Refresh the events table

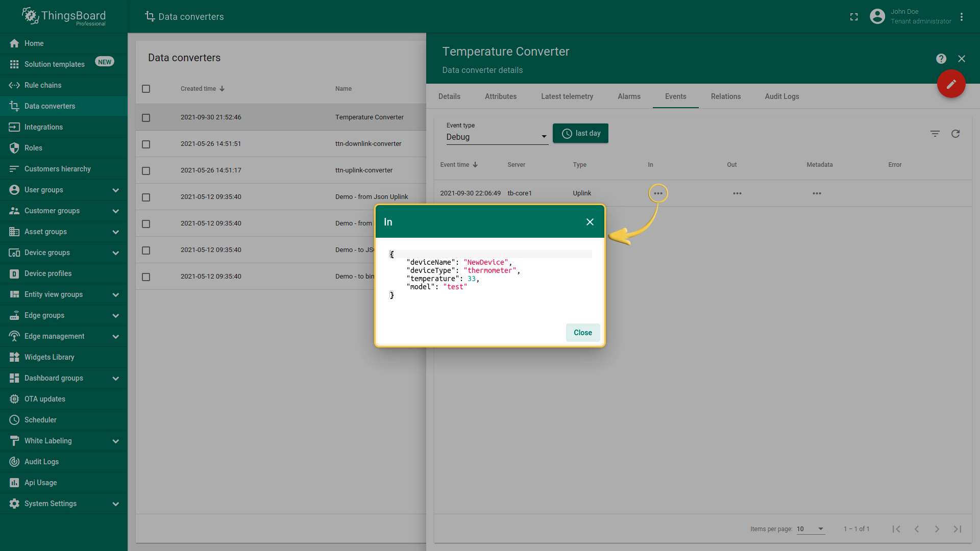(955, 134)
